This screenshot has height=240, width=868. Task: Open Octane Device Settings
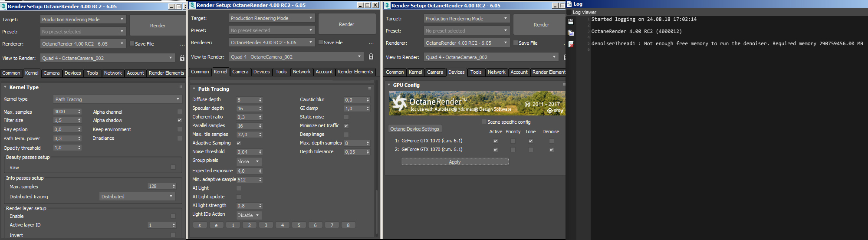tap(414, 129)
